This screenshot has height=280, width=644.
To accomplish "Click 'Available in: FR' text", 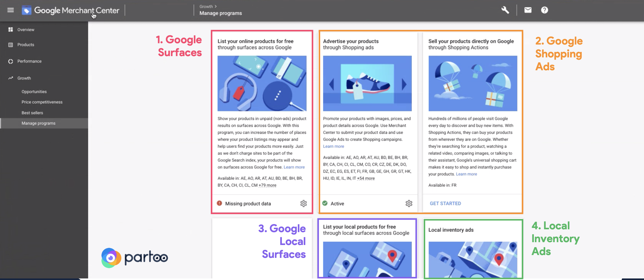I will click(442, 185).
